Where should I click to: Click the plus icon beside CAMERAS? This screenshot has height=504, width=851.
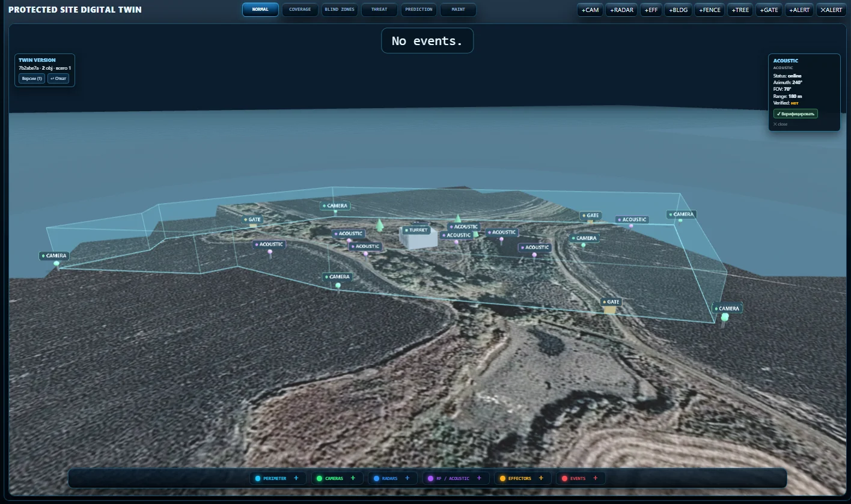(x=353, y=478)
